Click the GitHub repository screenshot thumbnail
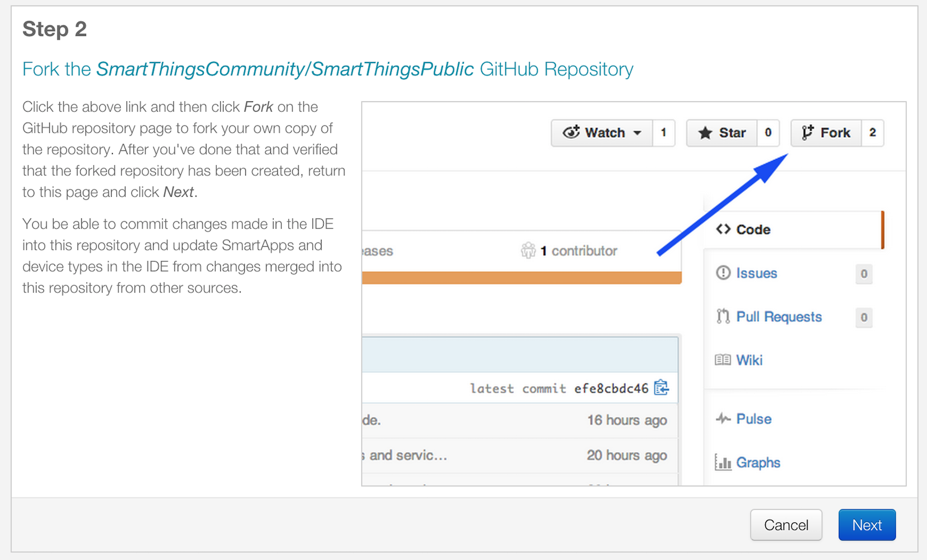Image resolution: width=927 pixels, height=560 pixels. pos(634,294)
